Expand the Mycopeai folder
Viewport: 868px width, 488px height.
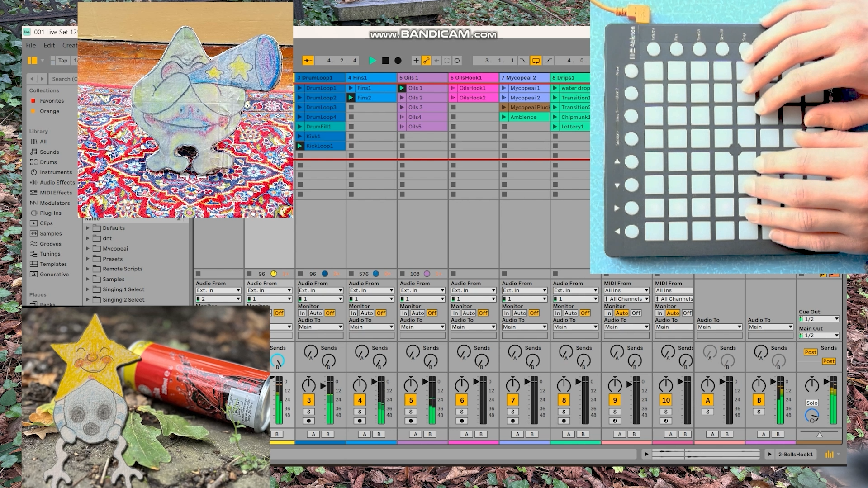tap(88, 249)
